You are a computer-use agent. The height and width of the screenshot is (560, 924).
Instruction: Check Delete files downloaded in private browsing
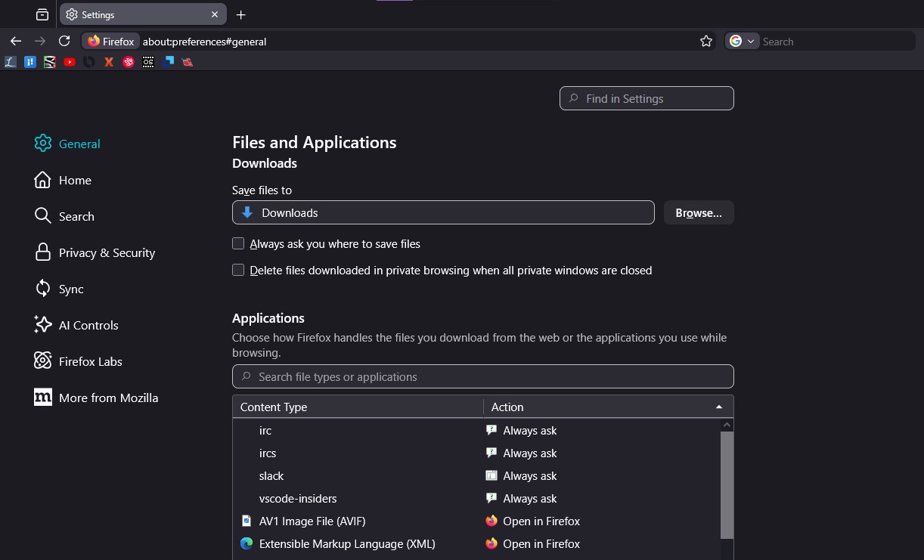(238, 270)
